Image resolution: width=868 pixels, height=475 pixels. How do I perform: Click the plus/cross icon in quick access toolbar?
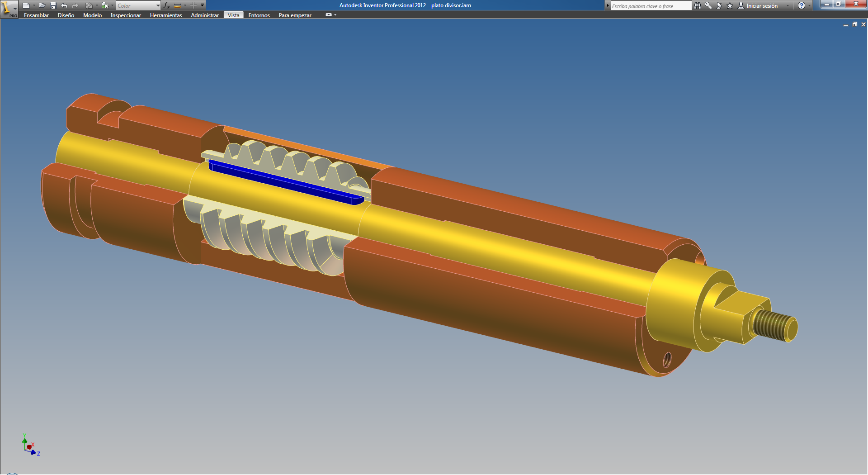pos(193,5)
